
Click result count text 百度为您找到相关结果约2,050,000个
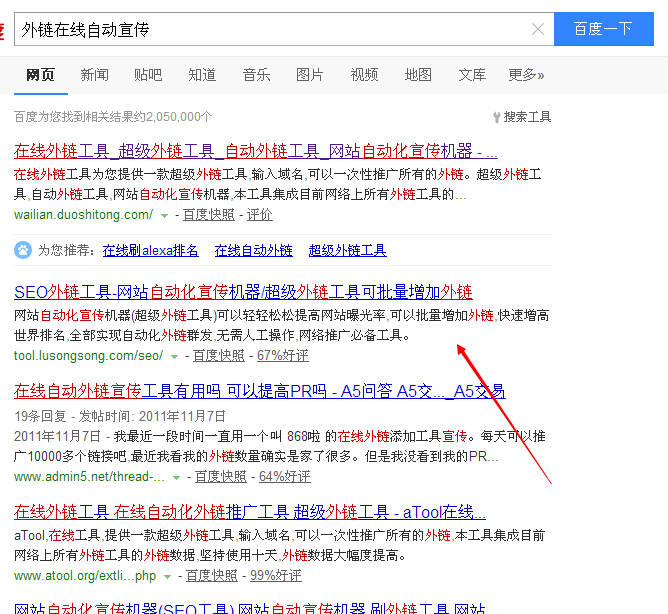113,117
